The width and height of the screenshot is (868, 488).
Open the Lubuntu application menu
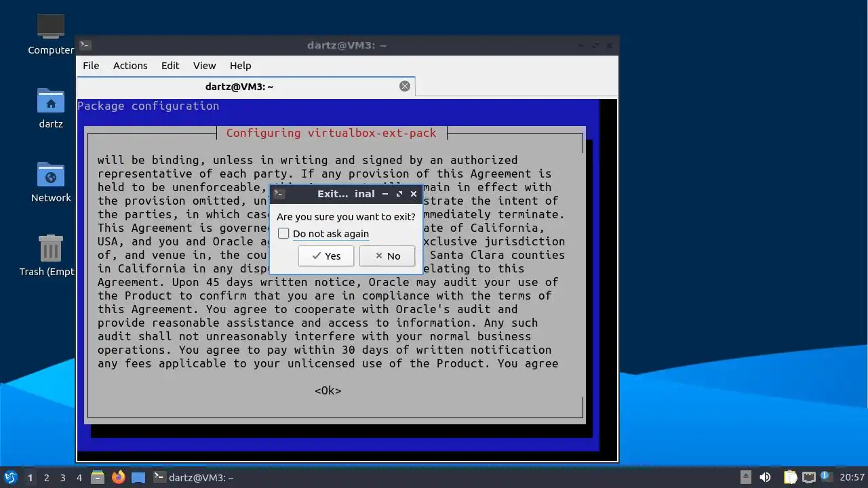[x=11, y=477]
